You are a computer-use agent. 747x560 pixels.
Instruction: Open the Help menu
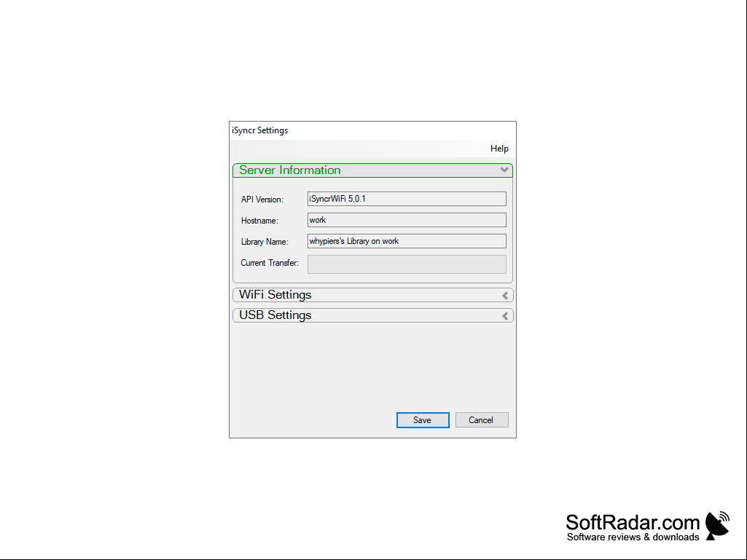point(499,149)
